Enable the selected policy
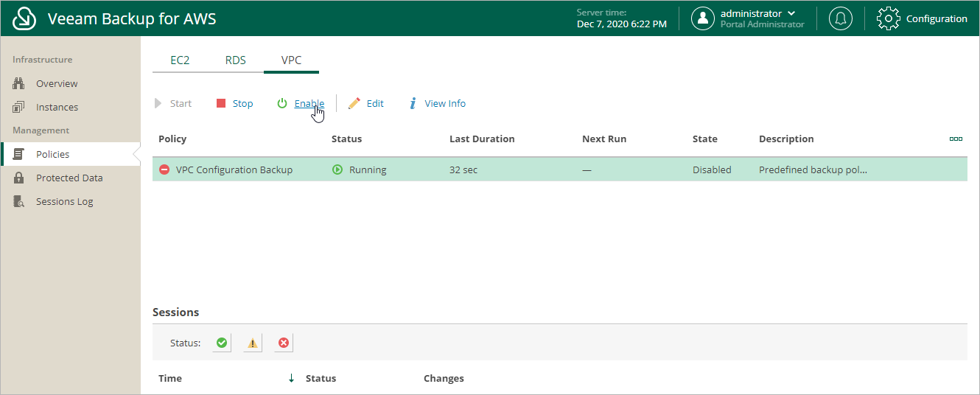 coord(301,103)
